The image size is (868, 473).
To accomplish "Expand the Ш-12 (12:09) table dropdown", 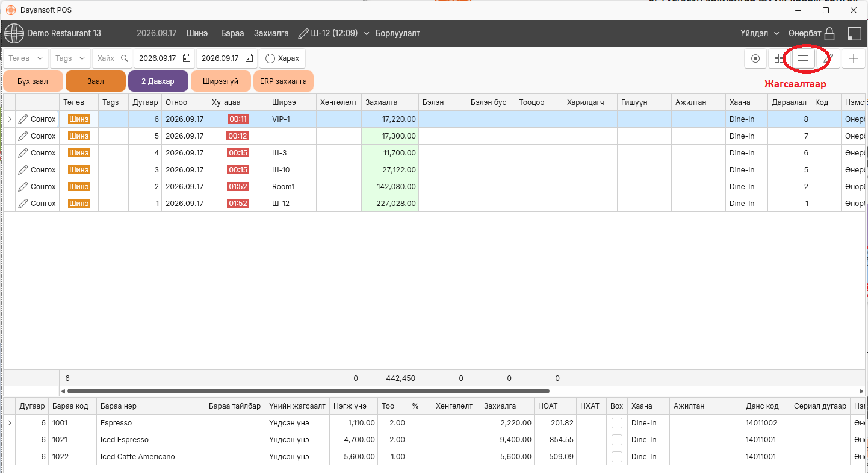I will click(x=367, y=34).
